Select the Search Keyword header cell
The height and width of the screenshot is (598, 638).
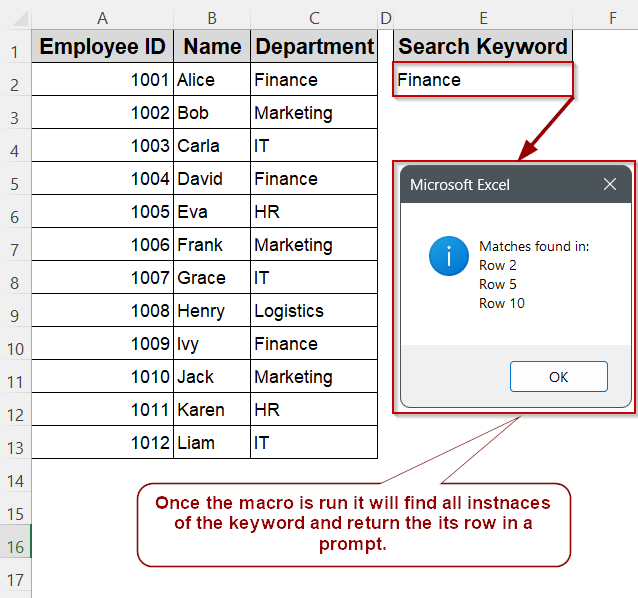click(x=483, y=47)
